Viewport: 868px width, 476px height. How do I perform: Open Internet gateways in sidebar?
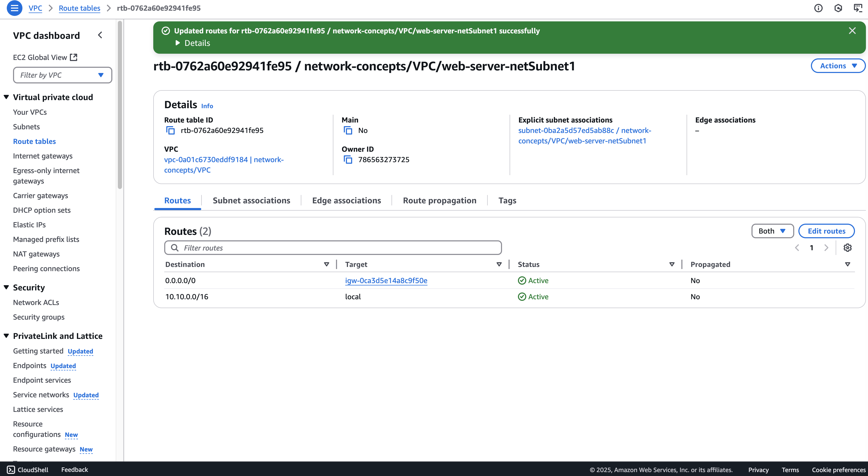pyautogui.click(x=43, y=156)
